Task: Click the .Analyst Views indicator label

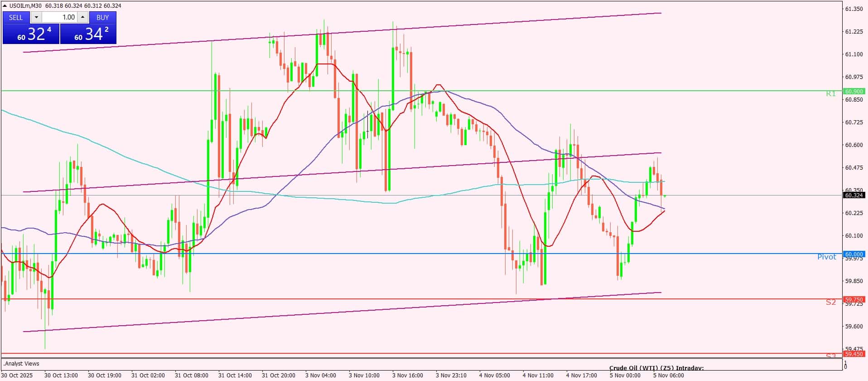Action: [x=21, y=364]
